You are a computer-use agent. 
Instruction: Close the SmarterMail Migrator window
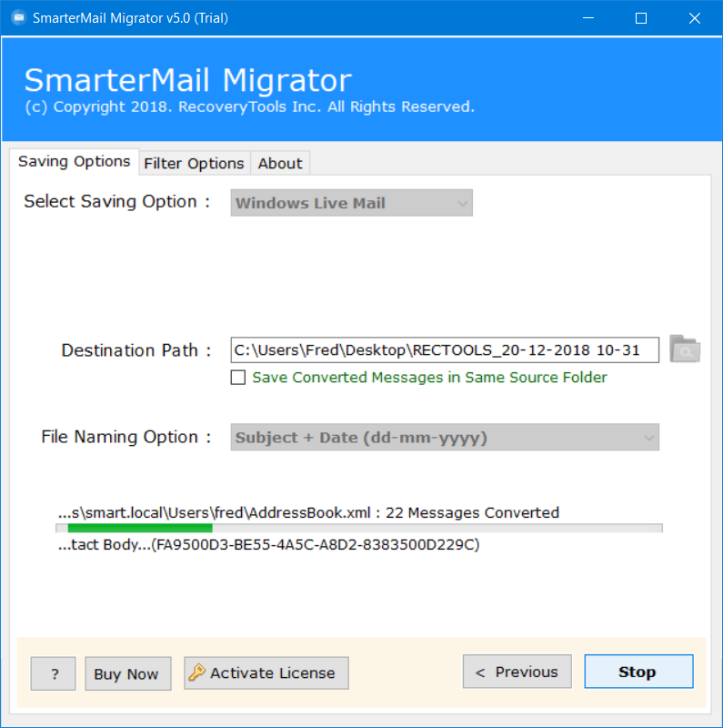(x=694, y=18)
